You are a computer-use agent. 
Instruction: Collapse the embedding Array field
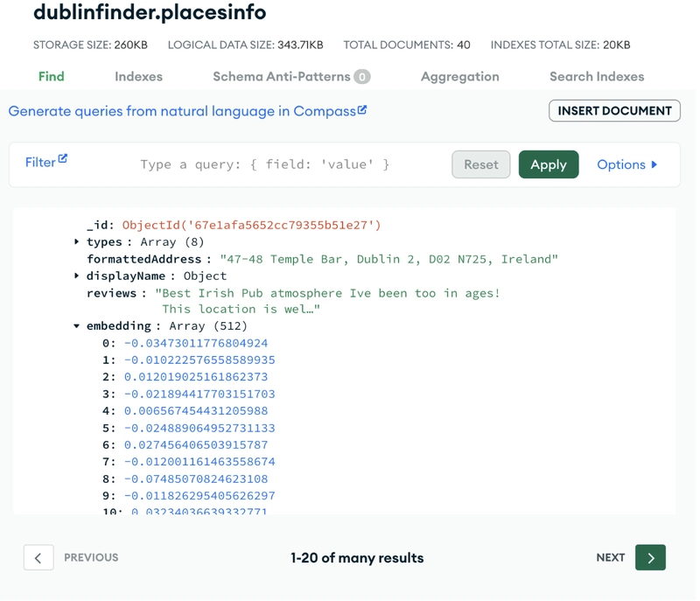(76, 326)
